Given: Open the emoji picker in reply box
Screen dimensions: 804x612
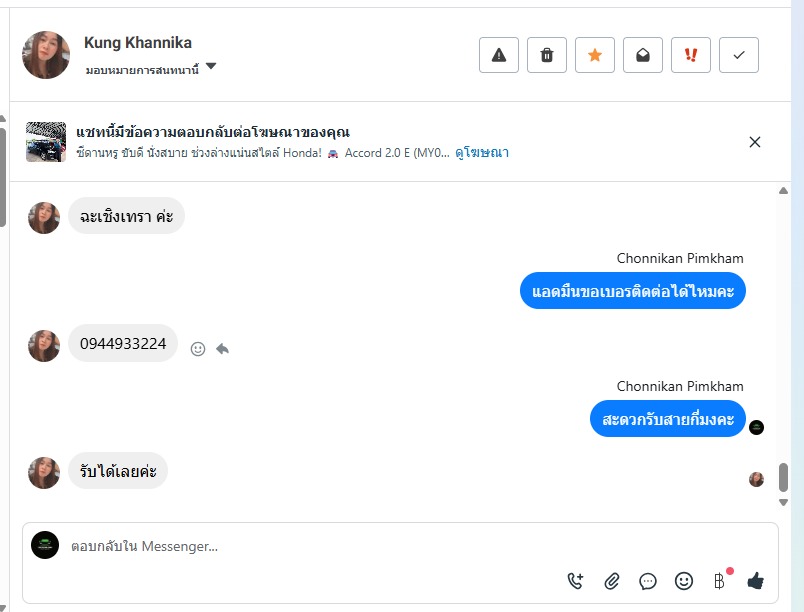Looking at the screenshot, I should click(x=684, y=580).
